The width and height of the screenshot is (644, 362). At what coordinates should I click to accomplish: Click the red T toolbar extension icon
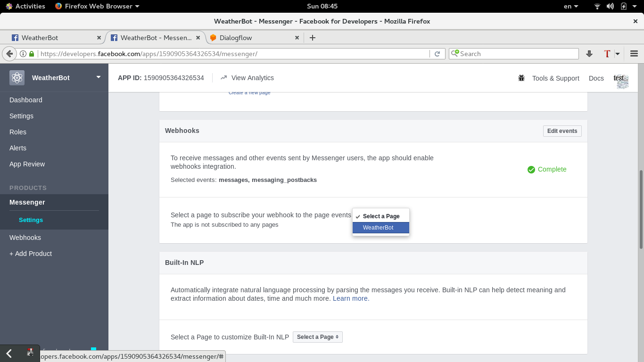point(607,54)
